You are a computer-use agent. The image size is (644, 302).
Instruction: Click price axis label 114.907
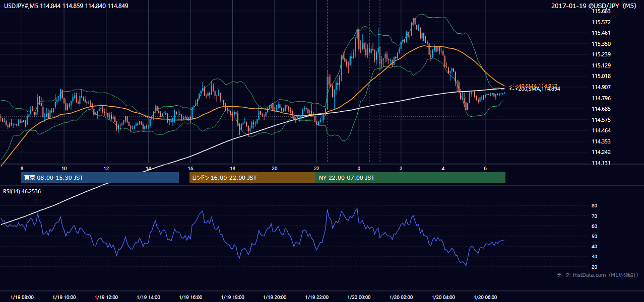[601, 87]
